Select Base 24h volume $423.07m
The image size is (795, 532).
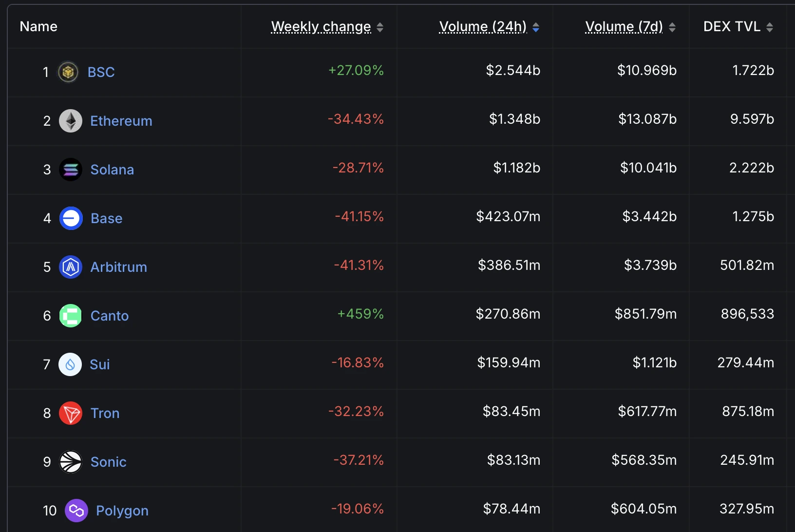(508, 216)
